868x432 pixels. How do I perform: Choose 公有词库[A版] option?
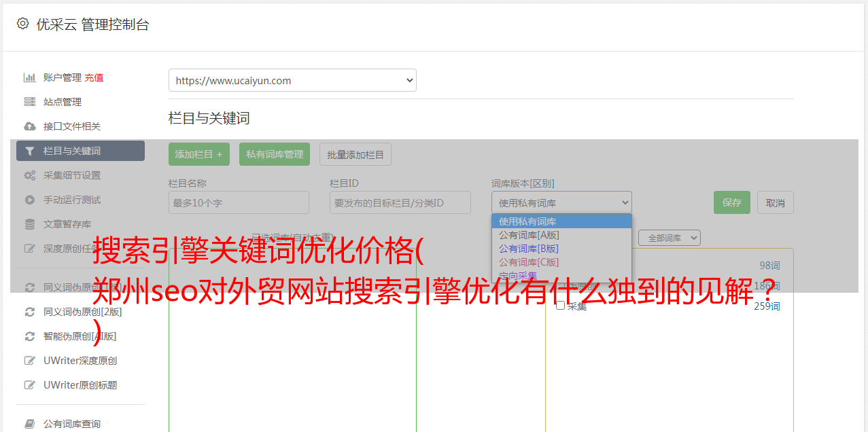coord(561,235)
